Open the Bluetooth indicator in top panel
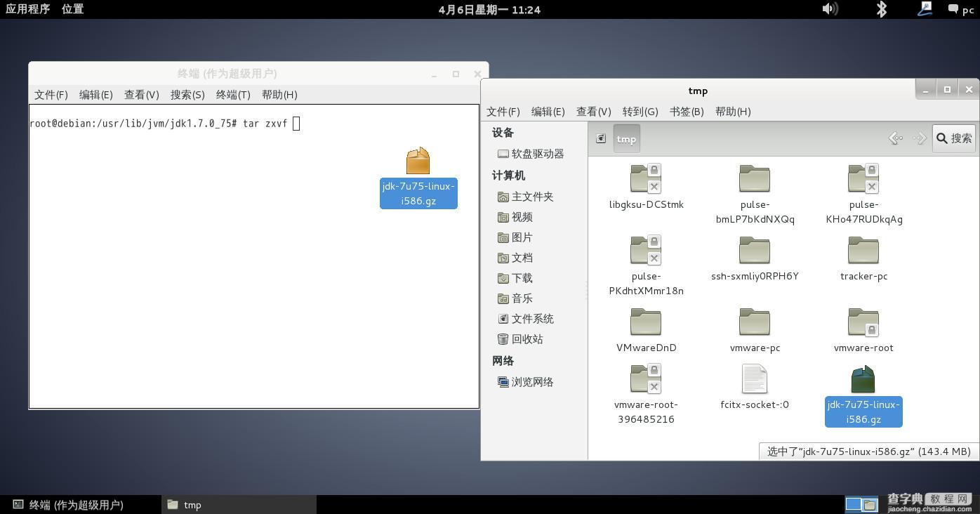 [x=882, y=8]
